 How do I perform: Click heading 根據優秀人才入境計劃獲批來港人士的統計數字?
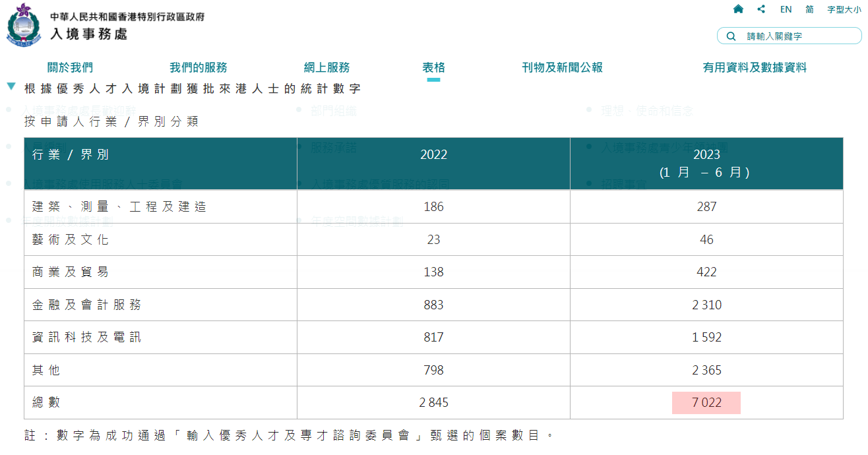click(x=193, y=88)
